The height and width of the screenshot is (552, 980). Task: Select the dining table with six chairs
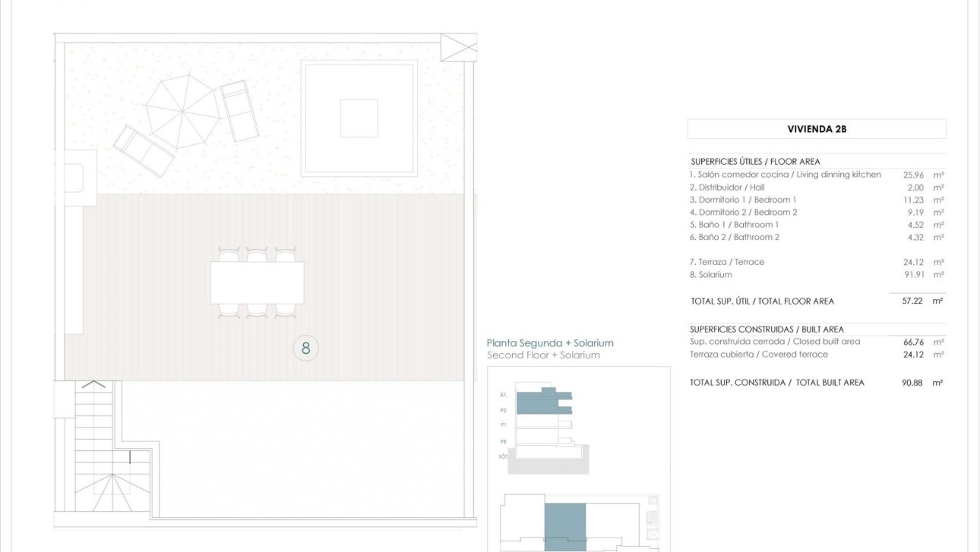(258, 281)
